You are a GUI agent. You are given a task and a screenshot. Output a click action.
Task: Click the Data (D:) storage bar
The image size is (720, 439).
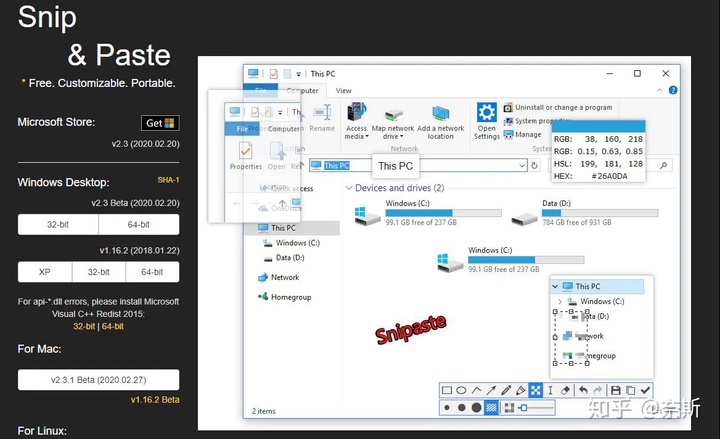pos(600,213)
